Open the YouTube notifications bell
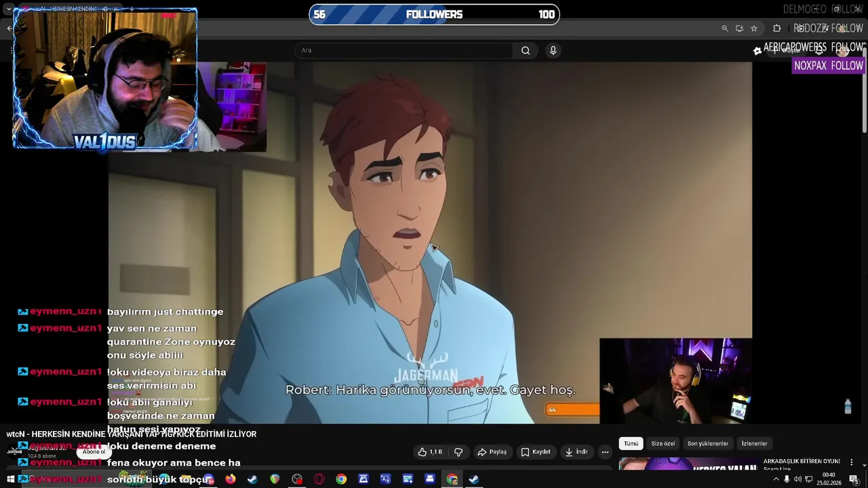868x488 pixels. [819, 50]
